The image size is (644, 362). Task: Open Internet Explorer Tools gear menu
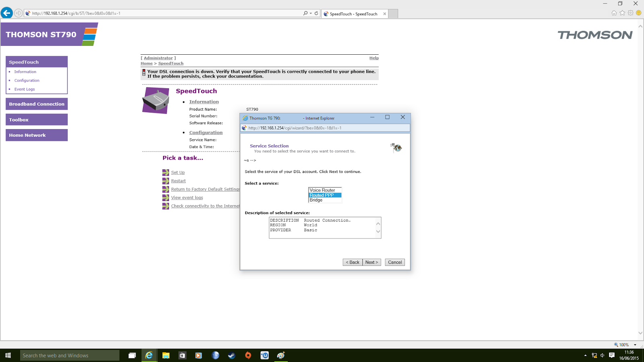[630, 13]
